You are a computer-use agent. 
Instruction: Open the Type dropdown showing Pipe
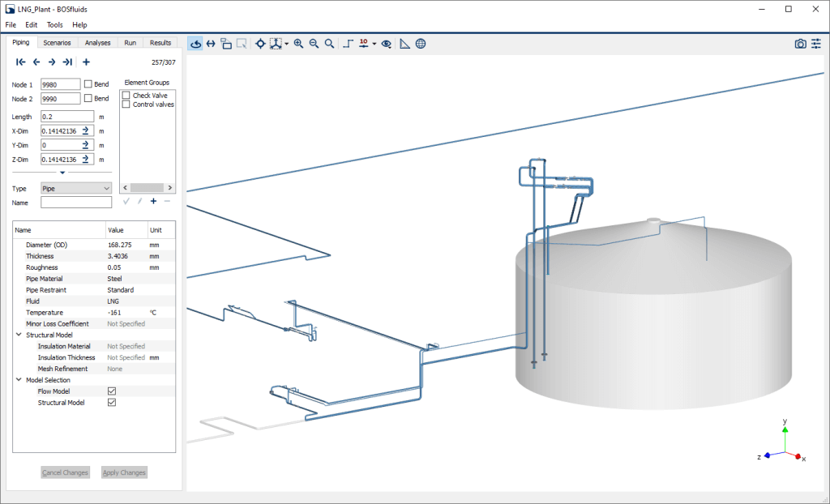click(76, 188)
